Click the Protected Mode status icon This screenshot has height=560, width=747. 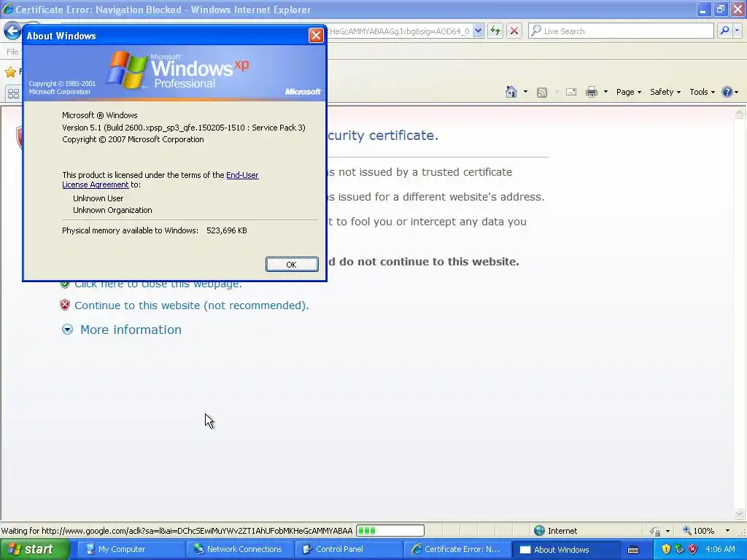(657, 531)
